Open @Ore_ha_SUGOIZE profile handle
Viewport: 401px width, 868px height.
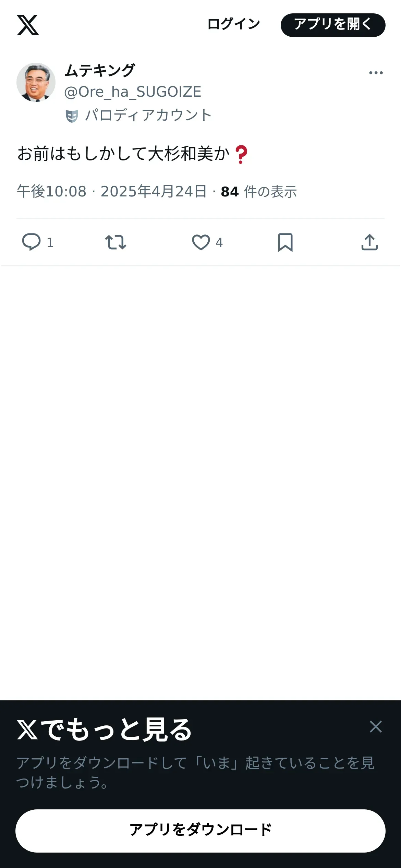[x=133, y=92]
